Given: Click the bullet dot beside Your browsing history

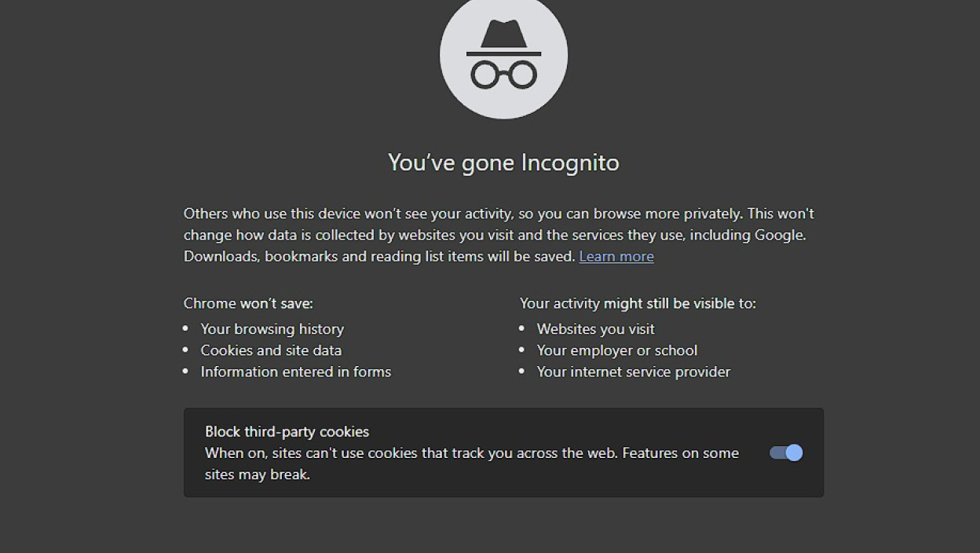Looking at the screenshot, I should click(x=186, y=329).
